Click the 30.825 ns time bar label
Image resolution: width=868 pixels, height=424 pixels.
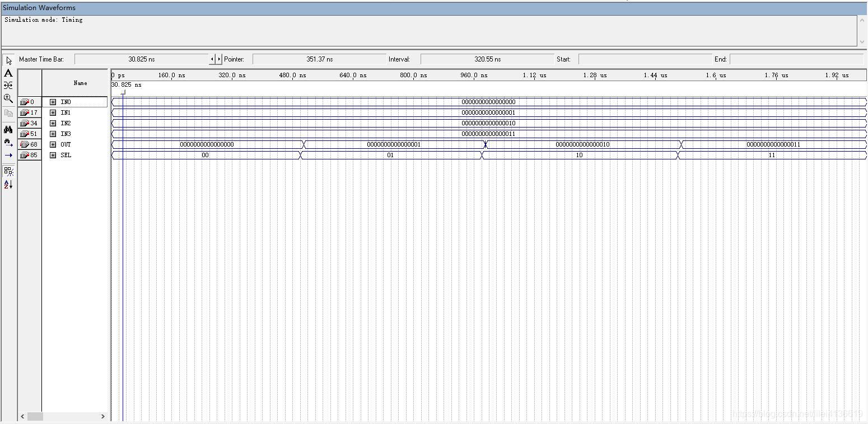[x=127, y=85]
